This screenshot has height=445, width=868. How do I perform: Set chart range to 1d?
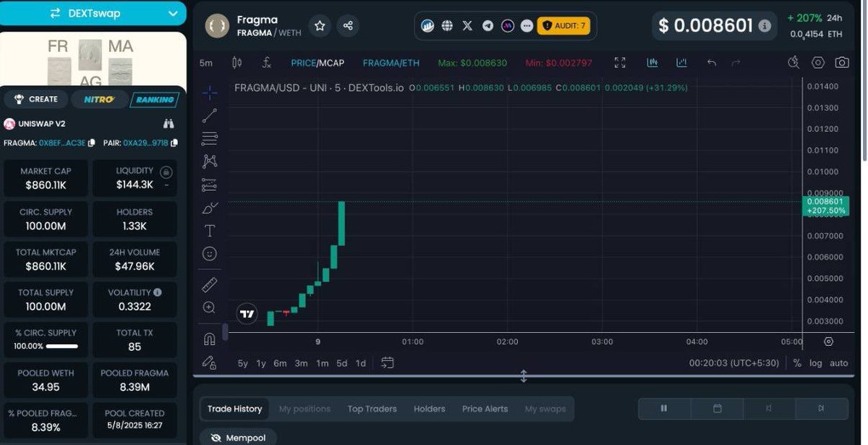tap(360, 363)
